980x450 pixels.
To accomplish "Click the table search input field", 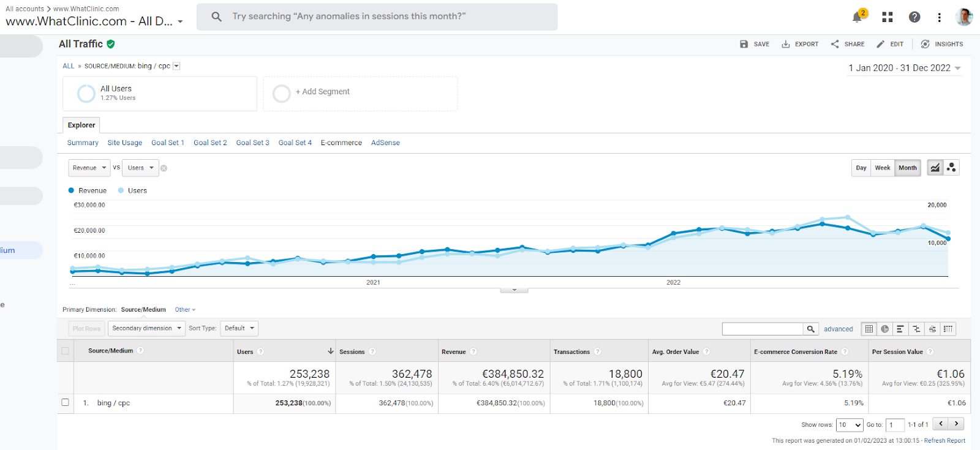I will pyautogui.click(x=763, y=329).
